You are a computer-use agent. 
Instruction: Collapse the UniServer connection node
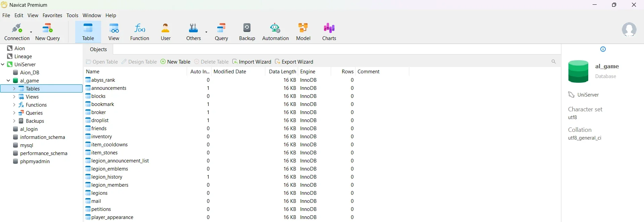(x=3, y=64)
